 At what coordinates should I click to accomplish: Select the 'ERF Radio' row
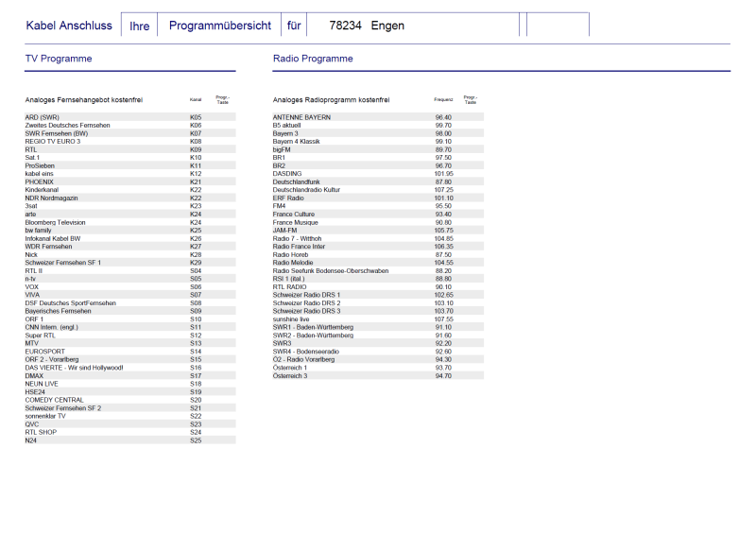pos(378,198)
